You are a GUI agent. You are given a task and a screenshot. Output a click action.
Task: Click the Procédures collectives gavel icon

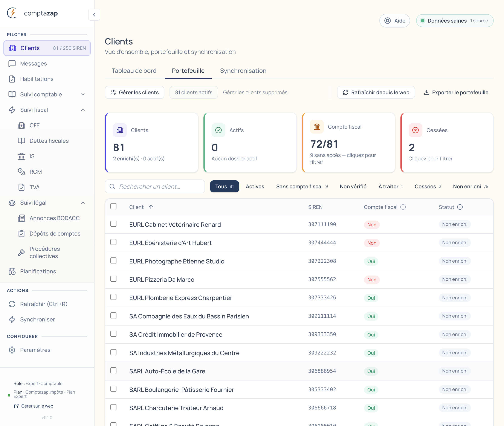21,252
